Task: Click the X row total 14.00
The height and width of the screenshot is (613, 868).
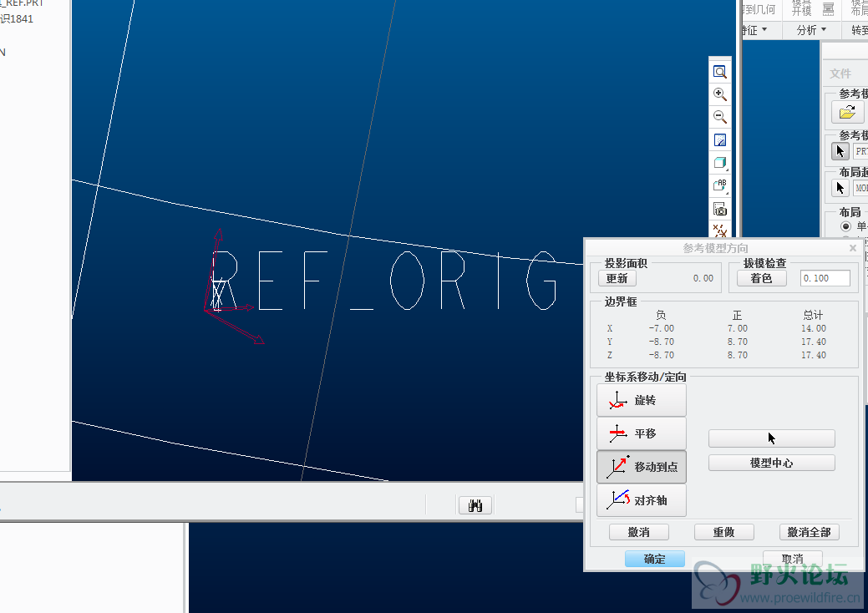Action: [813, 328]
